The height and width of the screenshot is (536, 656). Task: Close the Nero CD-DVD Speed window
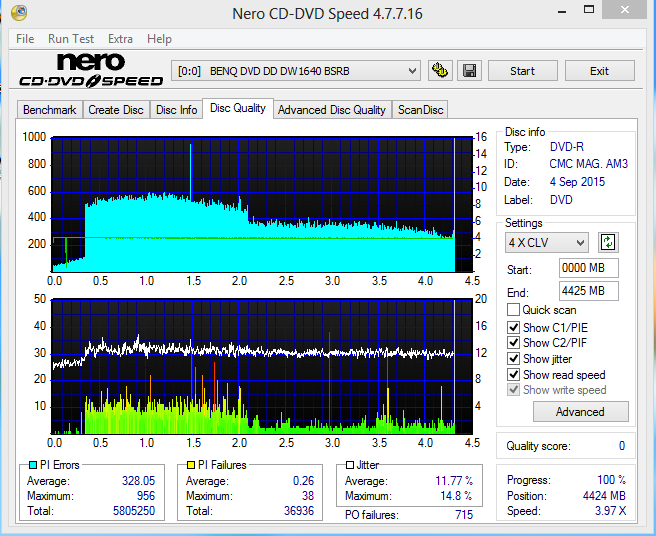625,10
